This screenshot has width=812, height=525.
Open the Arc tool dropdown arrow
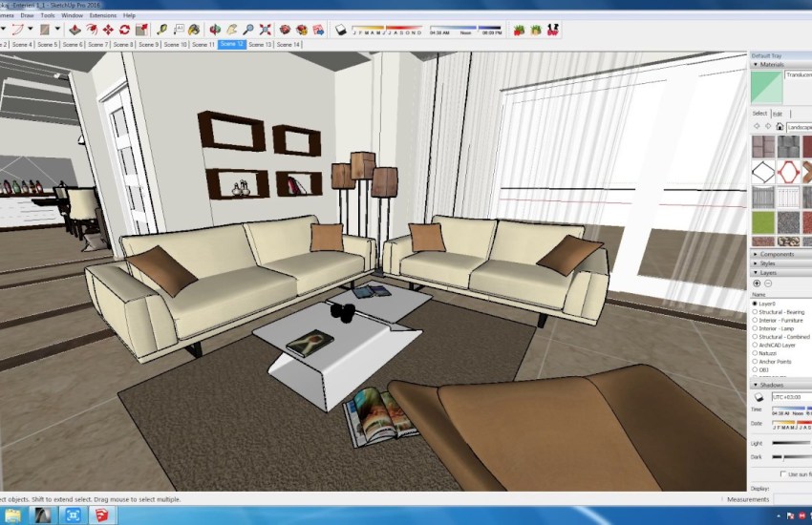[x=30, y=29]
